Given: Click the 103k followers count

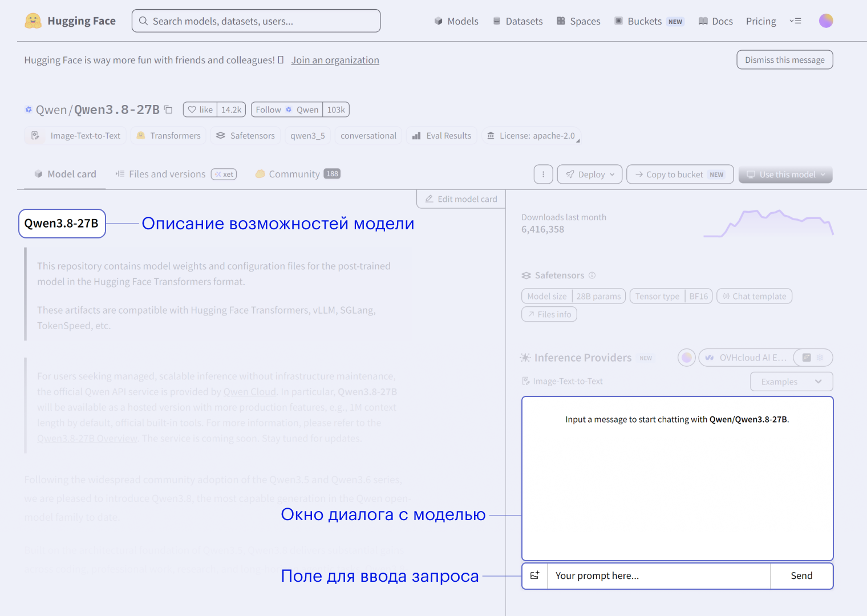Looking at the screenshot, I should click(x=336, y=110).
